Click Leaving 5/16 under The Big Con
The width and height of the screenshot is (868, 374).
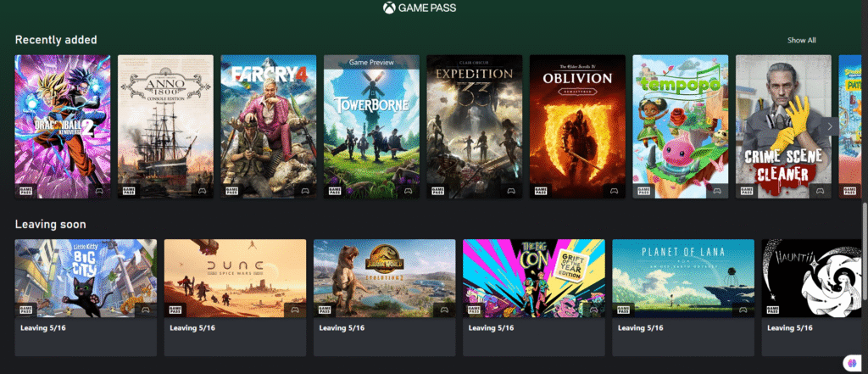click(x=492, y=328)
